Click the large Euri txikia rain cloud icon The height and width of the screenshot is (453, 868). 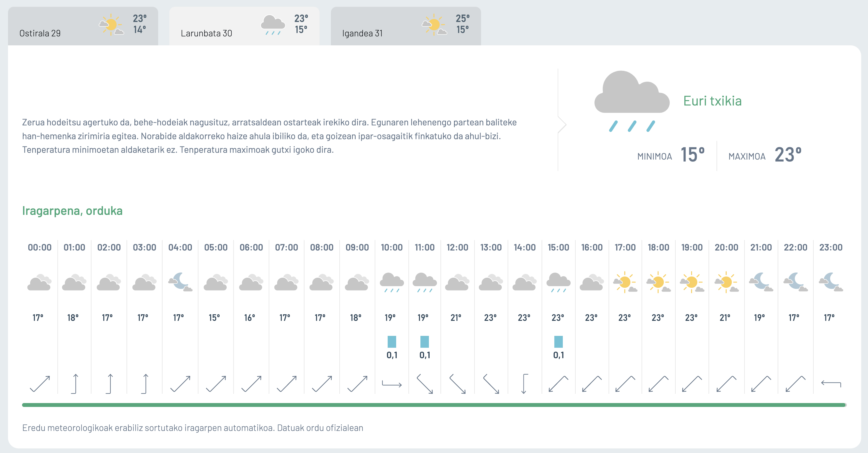pos(632,101)
